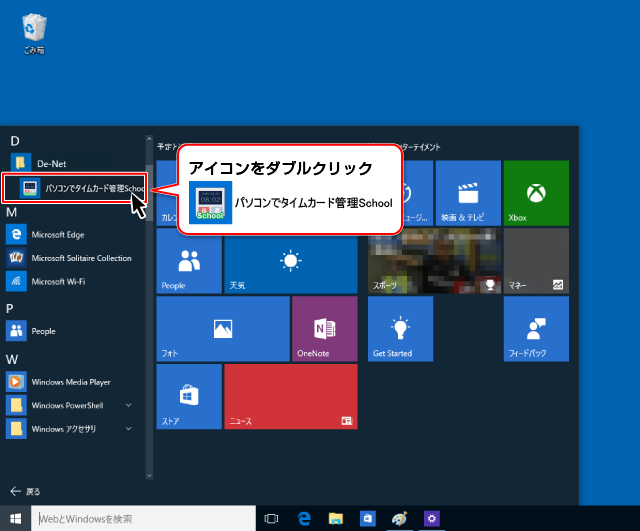Screen dimensions: 640x531
Task: Open the ストア store tile
Action: click(189, 396)
